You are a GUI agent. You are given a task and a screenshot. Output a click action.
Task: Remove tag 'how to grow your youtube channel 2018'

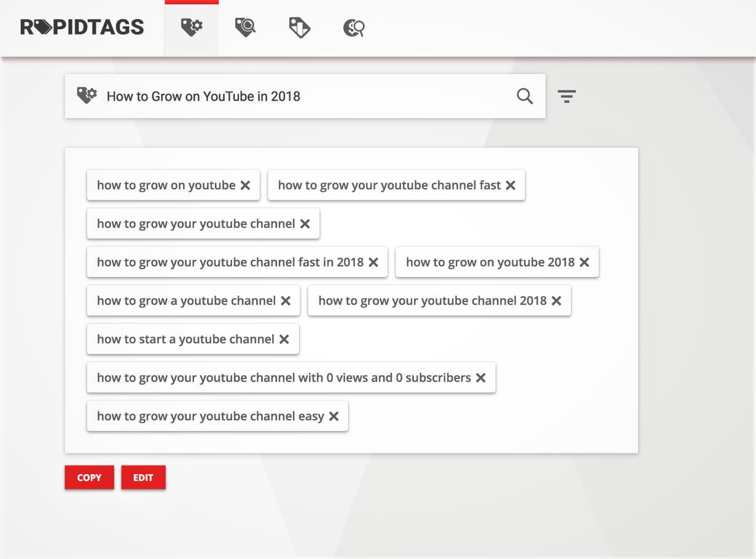(556, 301)
